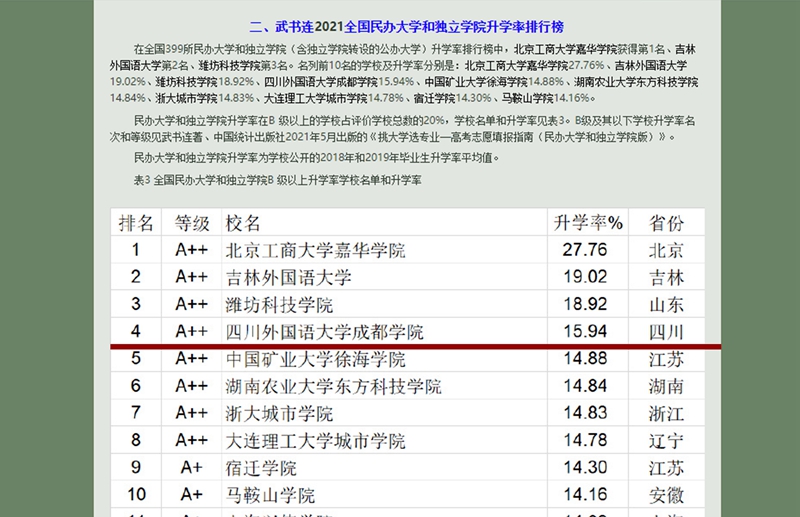800x517 pixels.
Task: Click 北京工商大学嘉华学院 in the table's first row
Action: click(x=316, y=250)
